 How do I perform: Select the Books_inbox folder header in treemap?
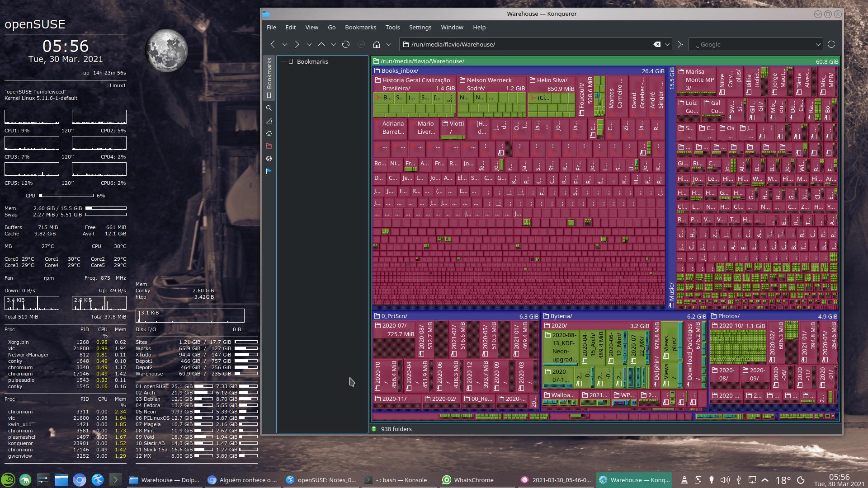pos(400,70)
